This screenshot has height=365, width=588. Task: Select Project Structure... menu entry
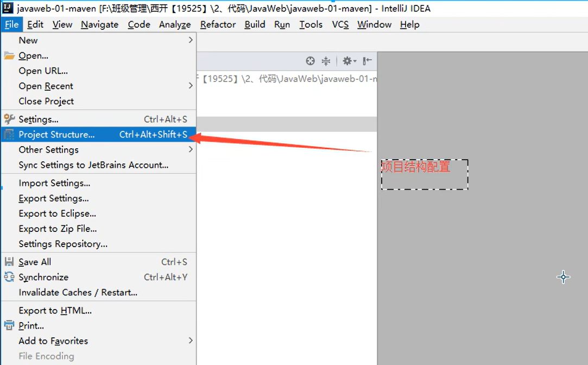(x=99, y=134)
